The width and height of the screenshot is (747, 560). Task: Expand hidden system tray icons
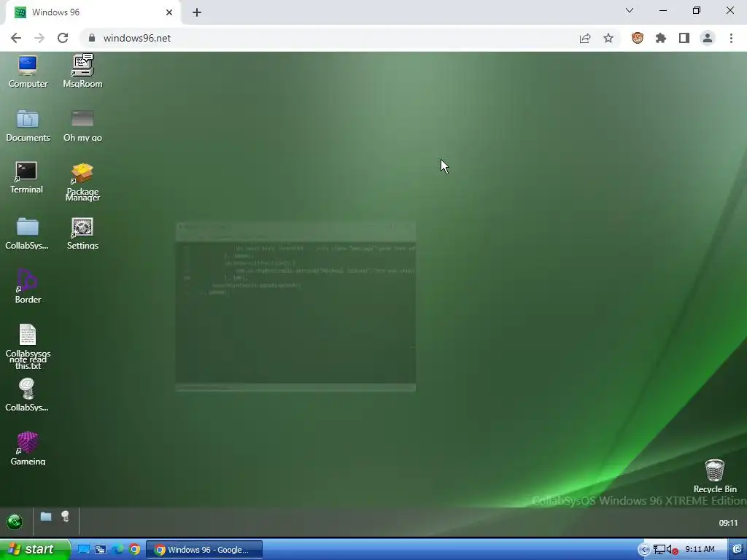click(x=643, y=550)
